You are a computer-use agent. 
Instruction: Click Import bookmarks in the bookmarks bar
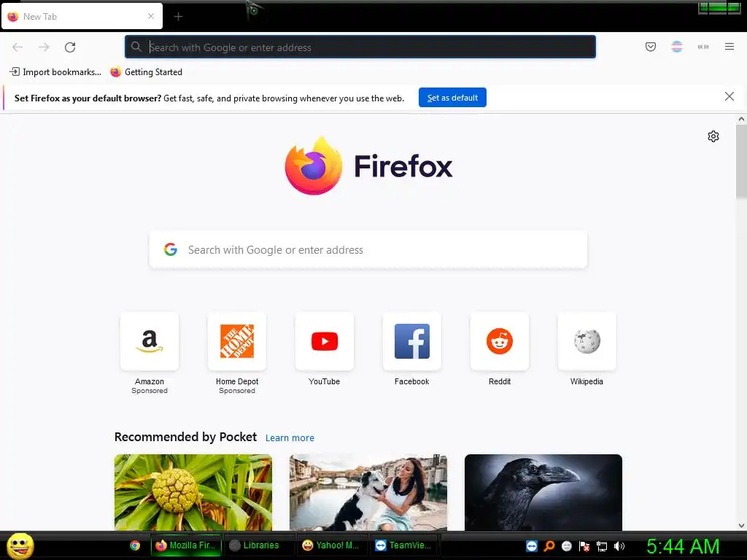click(x=55, y=72)
